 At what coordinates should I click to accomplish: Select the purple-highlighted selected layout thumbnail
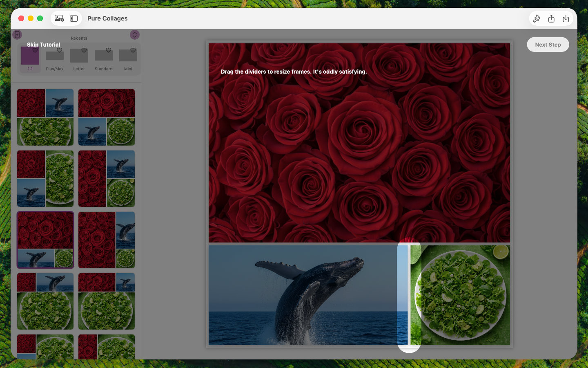tap(45, 240)
